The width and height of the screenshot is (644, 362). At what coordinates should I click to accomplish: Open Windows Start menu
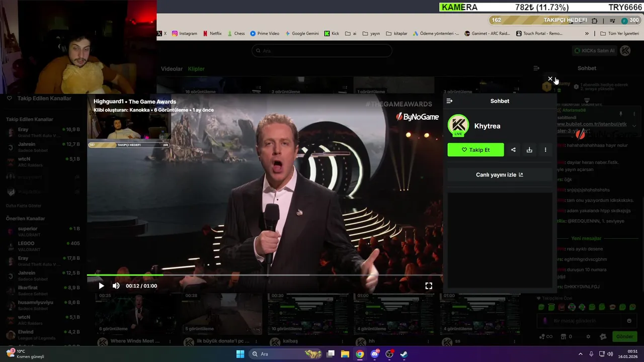pyautogui.click(x=240, y=354)
